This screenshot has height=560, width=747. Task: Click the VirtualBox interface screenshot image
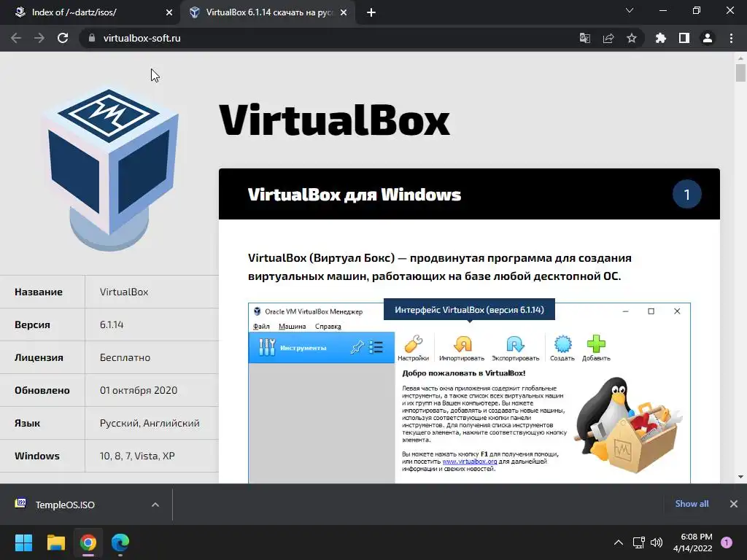tap(469, 393)
